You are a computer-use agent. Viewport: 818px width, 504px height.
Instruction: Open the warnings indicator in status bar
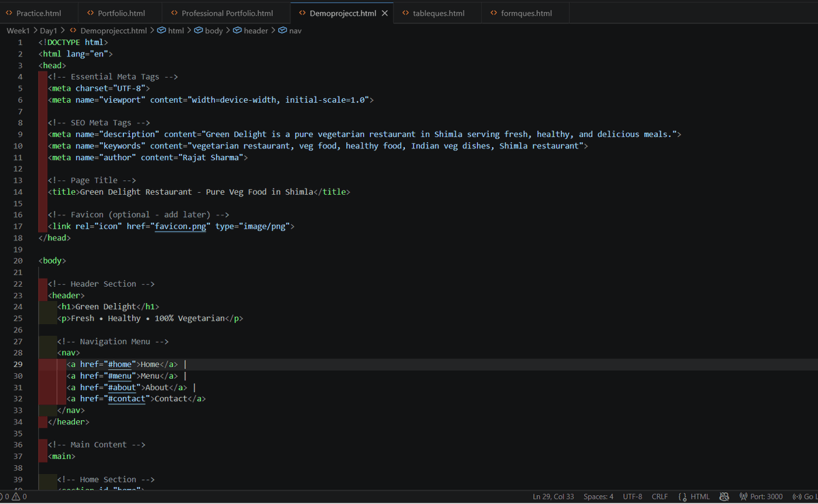tap(19, 497)
